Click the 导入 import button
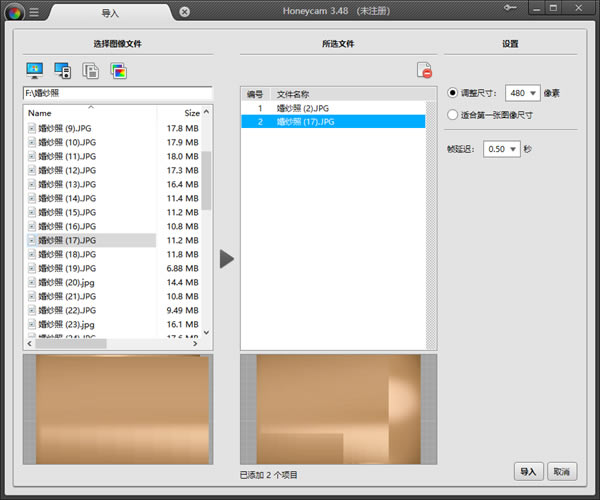This screenshot has width=600, height=500. click(528, 472)
